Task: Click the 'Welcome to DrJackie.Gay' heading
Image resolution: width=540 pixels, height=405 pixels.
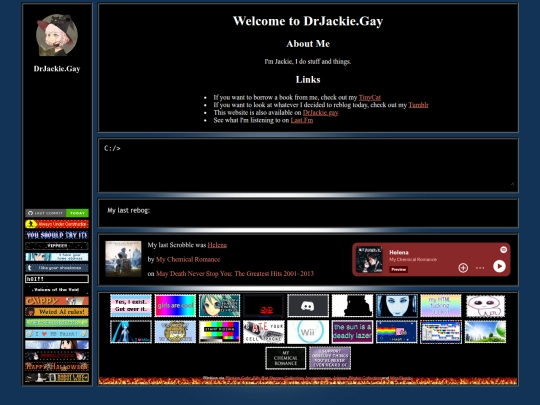Action: [x=308, y=21]
